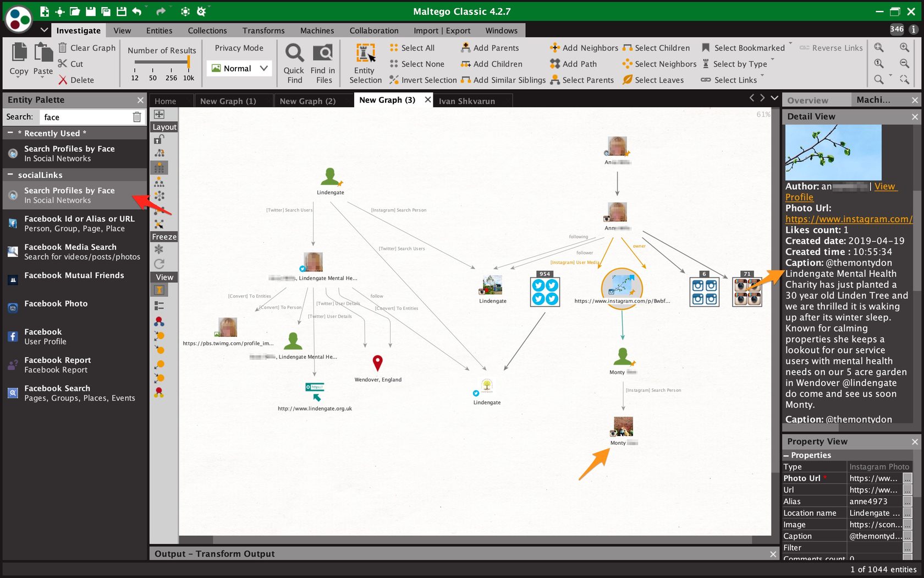
Task: Switch to normal view chess-piece button
Action: [x=159, y=290]
